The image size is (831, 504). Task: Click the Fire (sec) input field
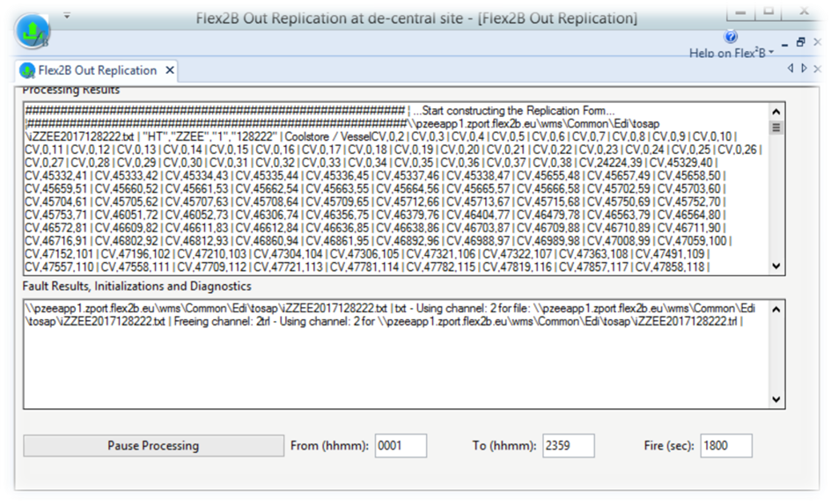coord(726,446)
